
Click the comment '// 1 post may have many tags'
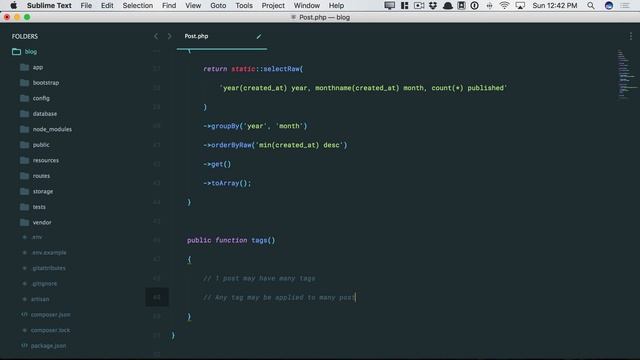click(x=259, y=278)
